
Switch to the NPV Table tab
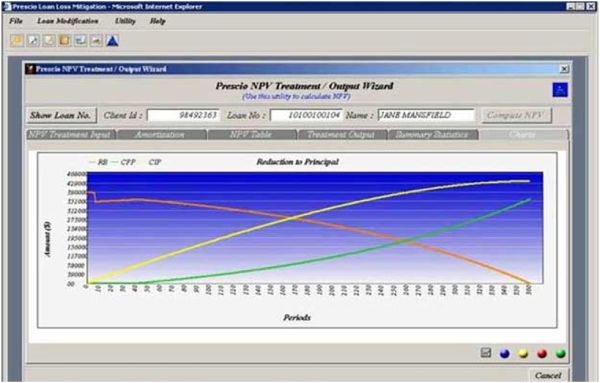click(x=252, y=135)
